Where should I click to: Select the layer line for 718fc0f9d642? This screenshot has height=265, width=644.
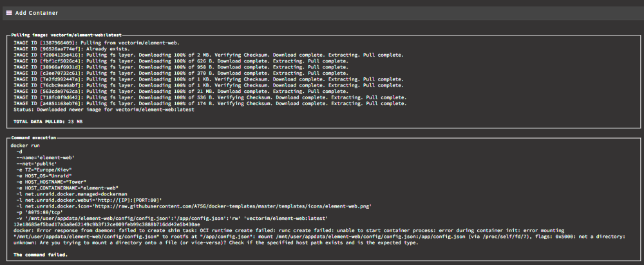pos(210,97)
